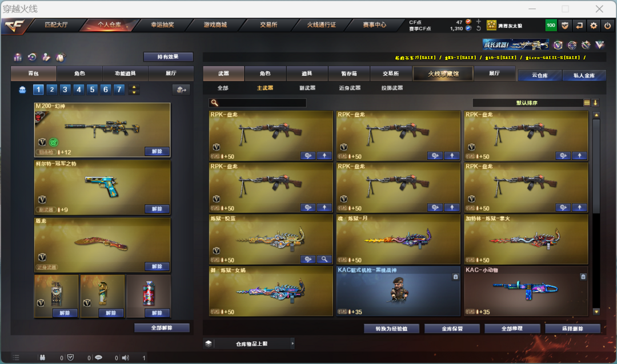The height and width of the screenshot is (364, 617).
Task: Click the 全部修理 button
Action: 512,329
